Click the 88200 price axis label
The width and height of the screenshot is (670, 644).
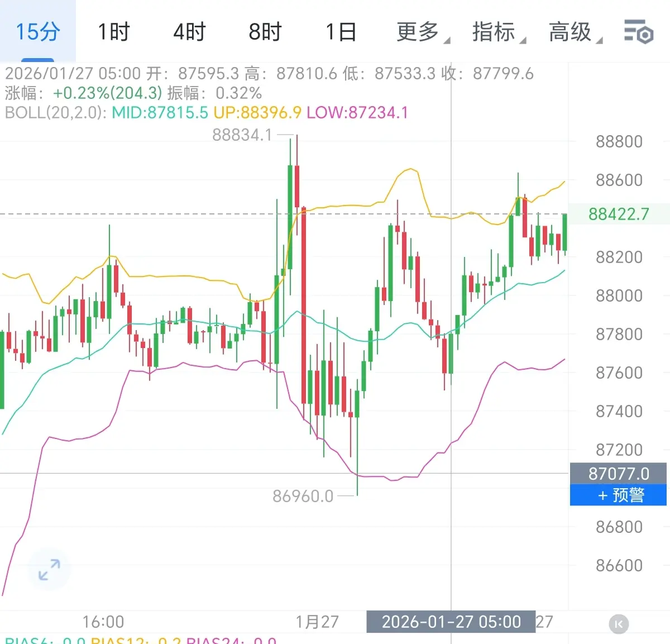click(x=619, y=257)
